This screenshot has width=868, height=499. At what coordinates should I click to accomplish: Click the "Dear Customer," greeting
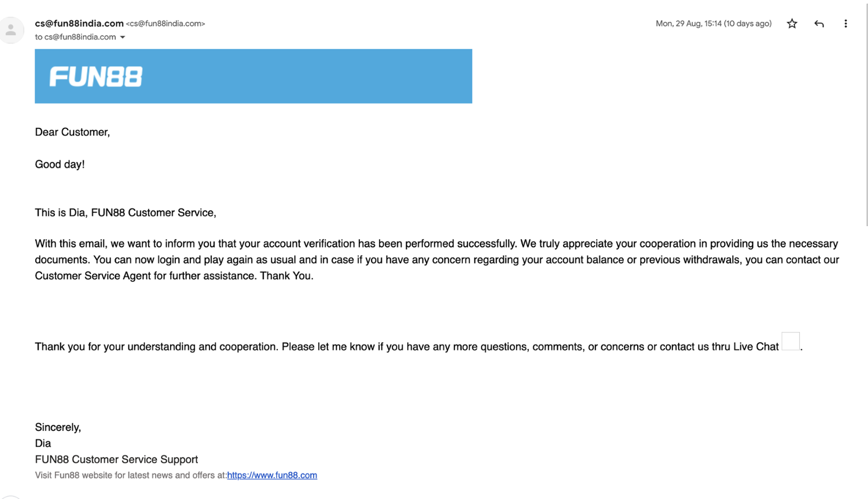[x=72, y=132]
